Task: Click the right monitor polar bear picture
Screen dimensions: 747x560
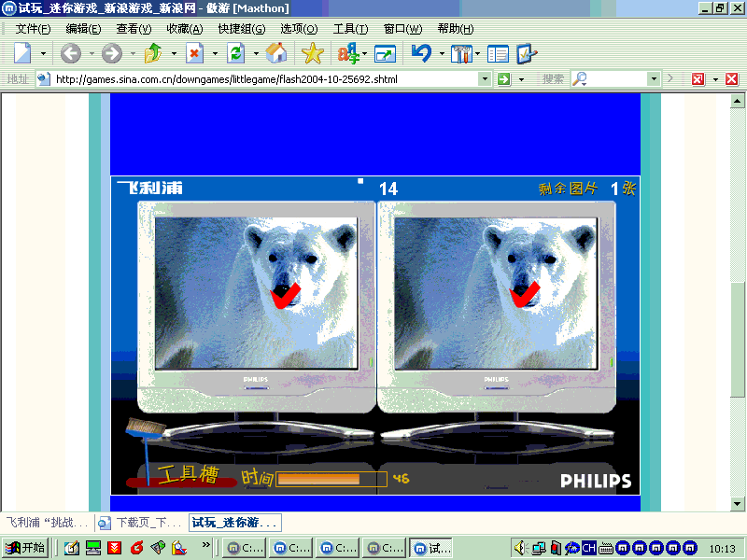Action: pyautogui.click(x=496, y=293)
